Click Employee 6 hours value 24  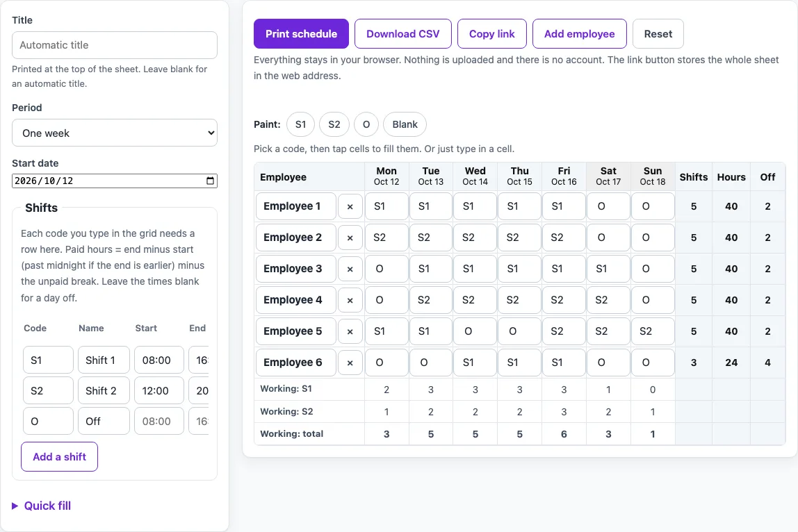[x=731, y=363]
